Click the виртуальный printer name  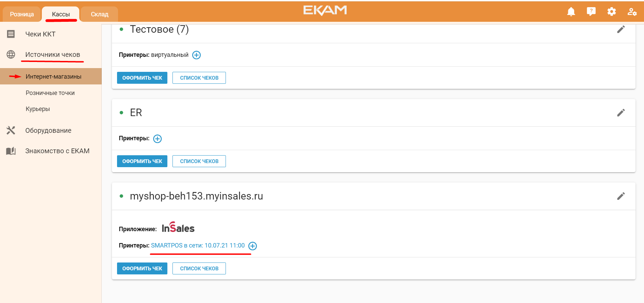170,55
